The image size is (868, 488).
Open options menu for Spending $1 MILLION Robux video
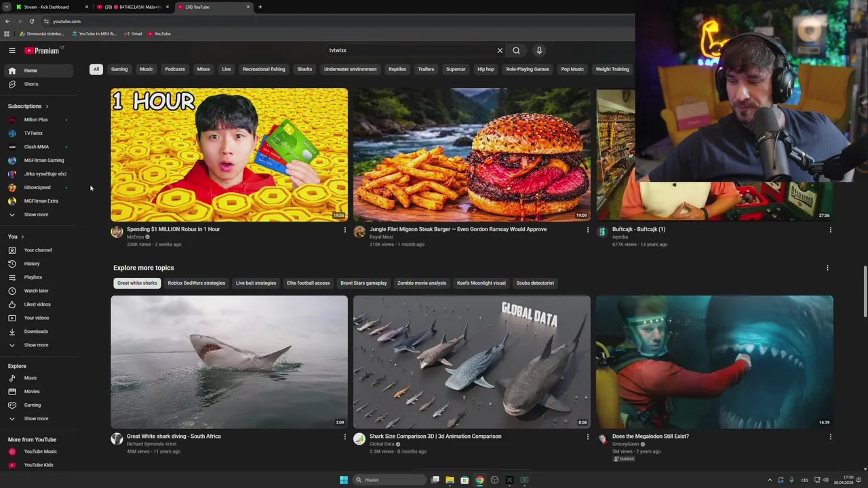coord(344,230)
